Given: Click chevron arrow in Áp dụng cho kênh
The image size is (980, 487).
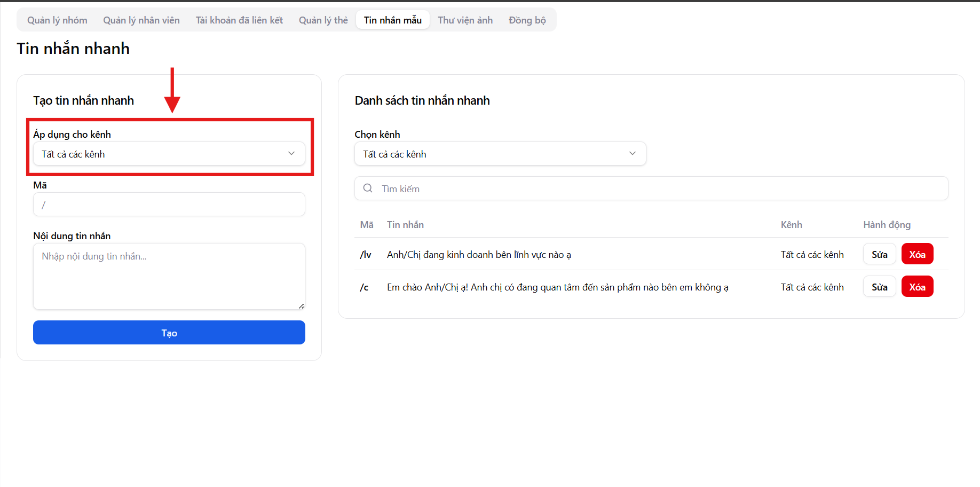Looking at the screenshot, I should coord(291,154).
